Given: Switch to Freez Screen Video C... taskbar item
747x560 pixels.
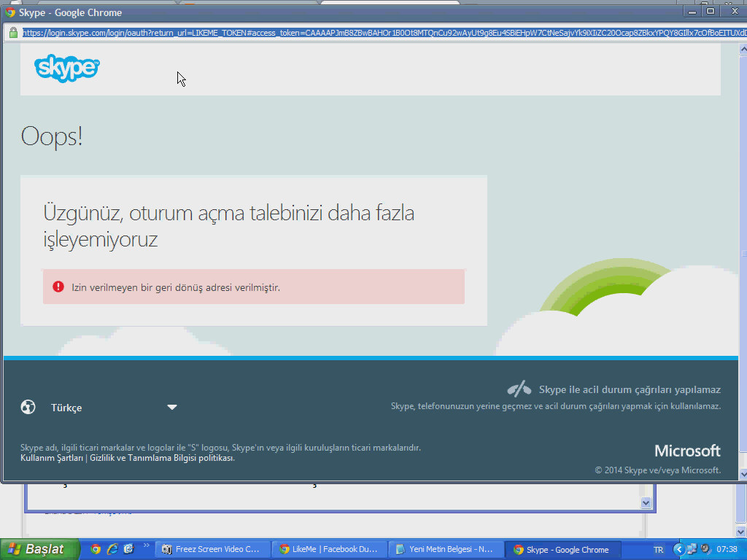Looking at the screenshot, I should click(x=212, y=550).
